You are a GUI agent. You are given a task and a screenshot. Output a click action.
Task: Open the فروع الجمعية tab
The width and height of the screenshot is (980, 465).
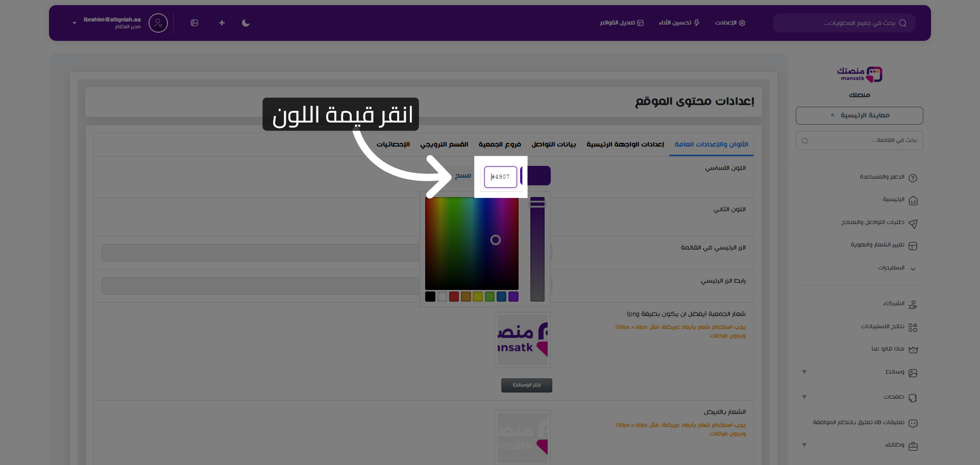(x=500, y=144)
